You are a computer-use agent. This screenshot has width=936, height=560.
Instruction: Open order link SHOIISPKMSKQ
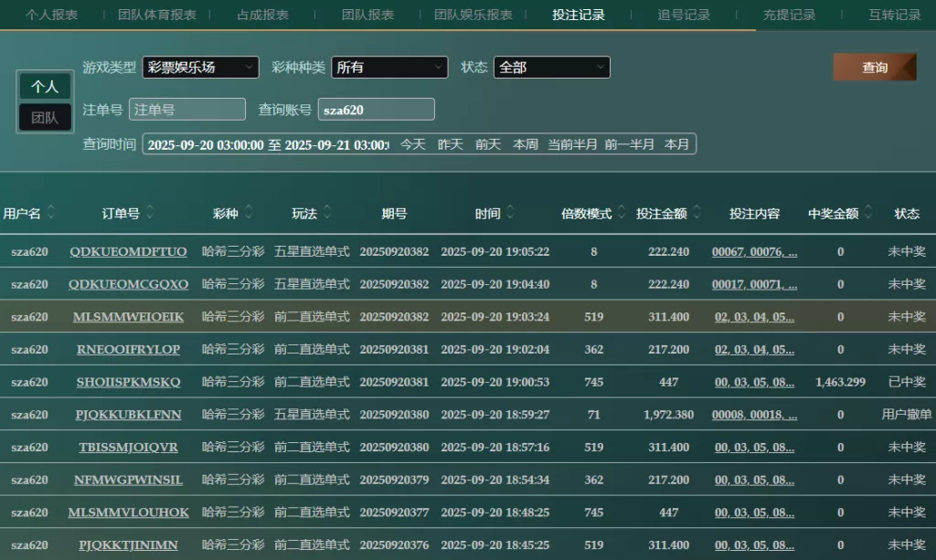128,382
